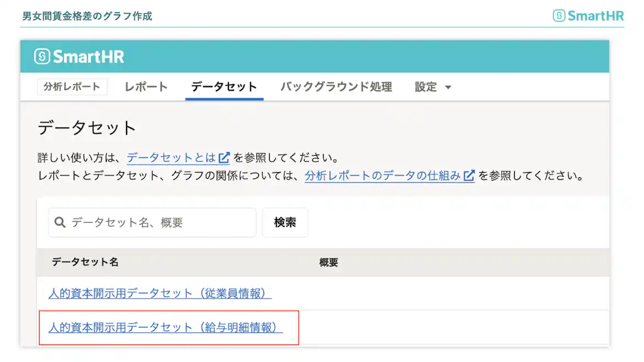Open the 分析レポートのデータの仕組み link
The width and height of the screenshot is (644, 362).
coord(384,177)
